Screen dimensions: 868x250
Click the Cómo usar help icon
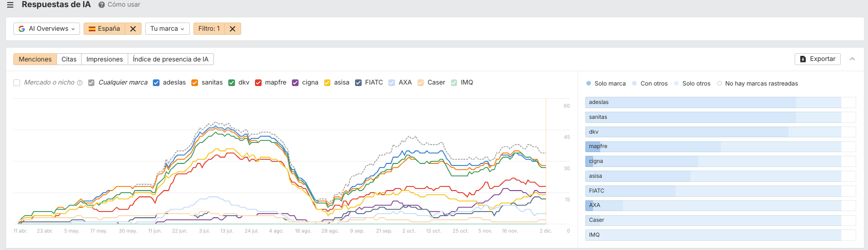click(102, 5)
